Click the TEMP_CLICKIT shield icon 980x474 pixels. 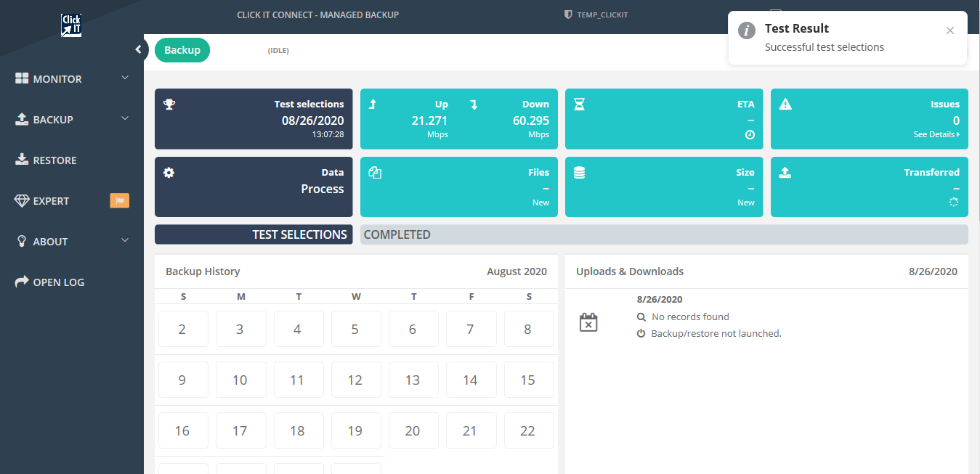[x=568, y=15]
